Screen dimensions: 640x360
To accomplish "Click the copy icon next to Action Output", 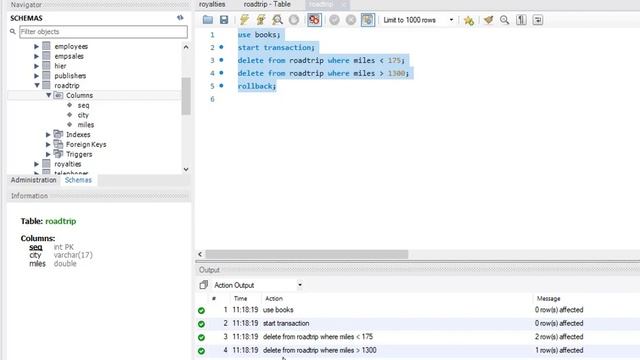I will [x=203, y=285].
